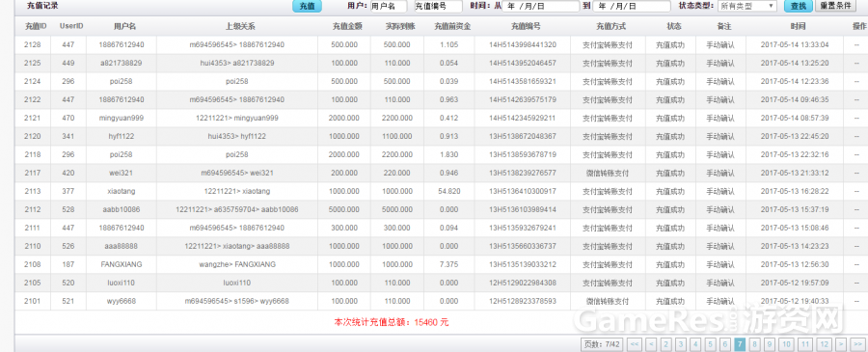Click the blue 充值 button
This screenshot has width=868, height=352.
pos(307,6)
